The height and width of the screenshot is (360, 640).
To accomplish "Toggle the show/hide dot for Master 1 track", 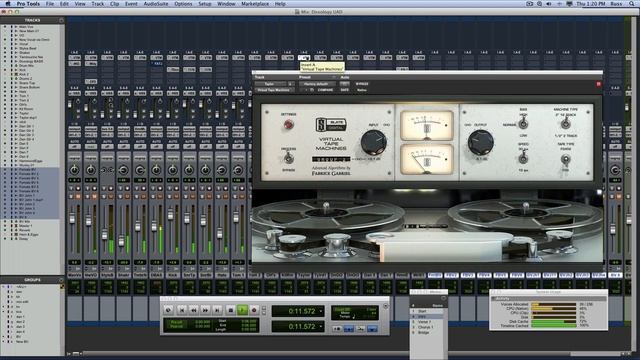I will tap(5, 226).
